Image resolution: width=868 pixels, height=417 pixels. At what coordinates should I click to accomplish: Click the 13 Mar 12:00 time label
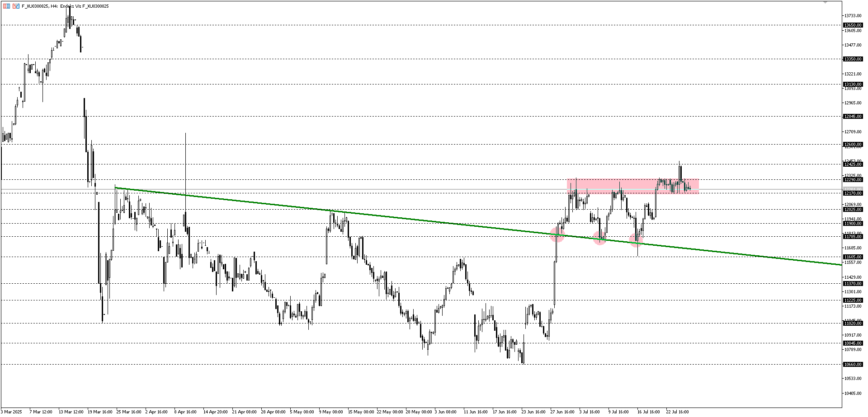(x=71, y=412)
